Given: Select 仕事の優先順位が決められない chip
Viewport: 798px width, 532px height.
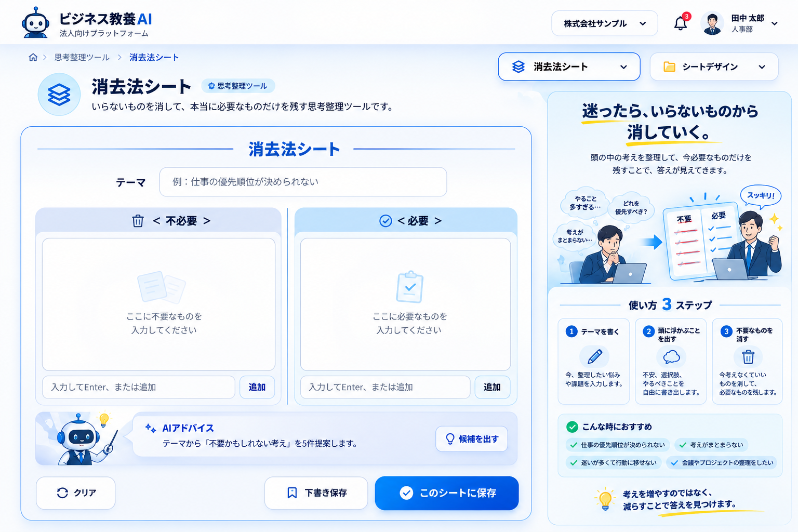Looking at the screenshot, I should pos(617,445).
